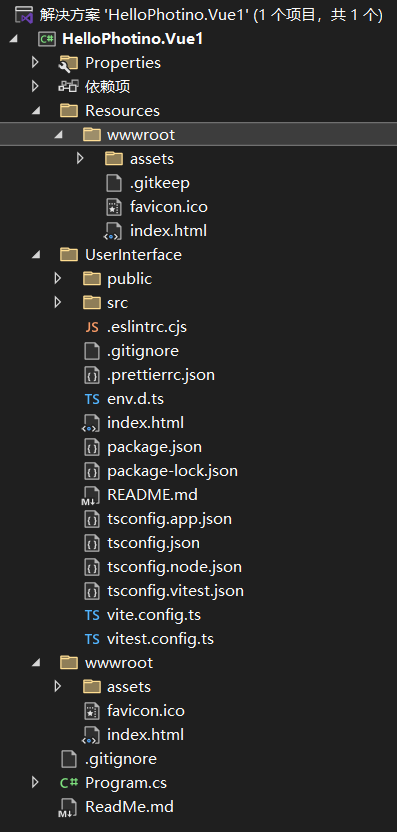Screen dimensions: 397x832
Task: Select the ReadMe.md file at project root
Action: 130,807
